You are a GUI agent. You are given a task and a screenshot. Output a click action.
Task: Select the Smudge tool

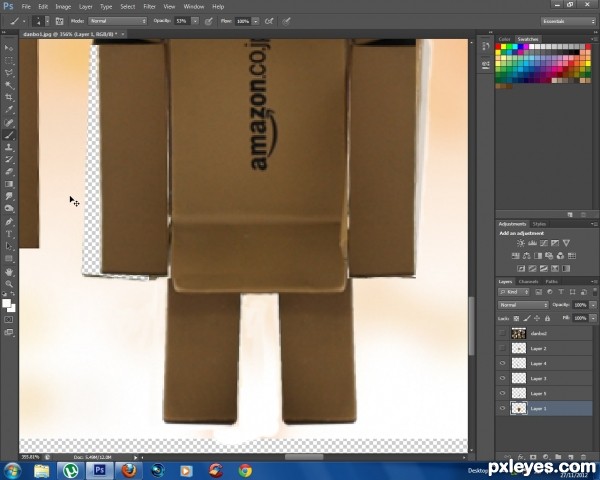coord(9,196)
